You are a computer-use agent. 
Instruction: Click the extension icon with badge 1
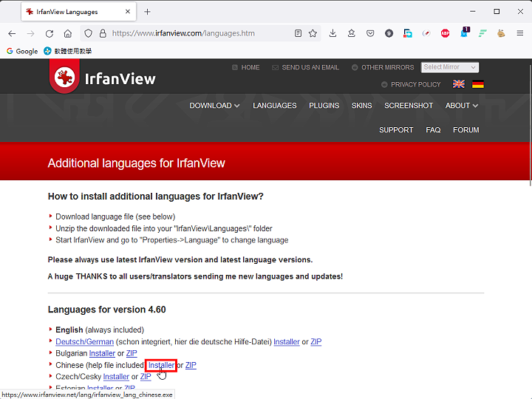tap(465, 33)
